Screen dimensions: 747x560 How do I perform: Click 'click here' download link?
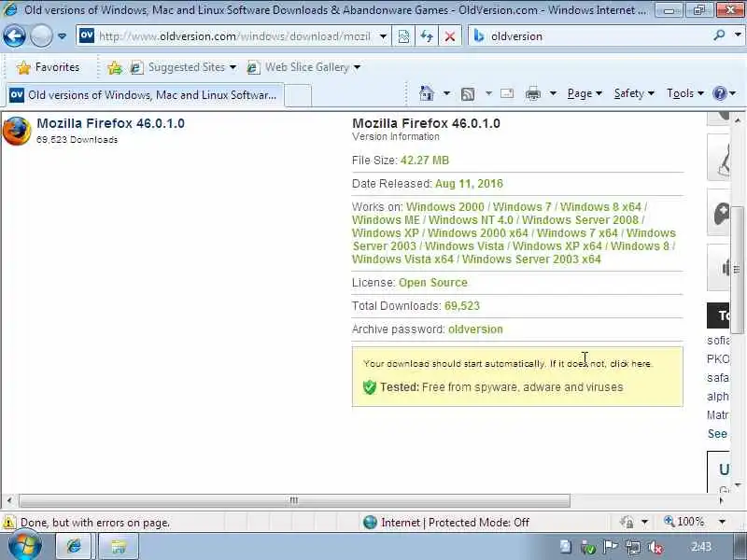(x=630, y=364)
